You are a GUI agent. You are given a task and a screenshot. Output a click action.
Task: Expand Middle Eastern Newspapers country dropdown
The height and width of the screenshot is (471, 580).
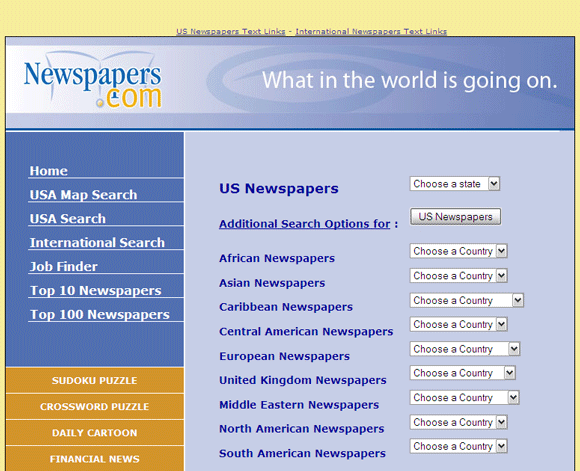coord(464,398)
